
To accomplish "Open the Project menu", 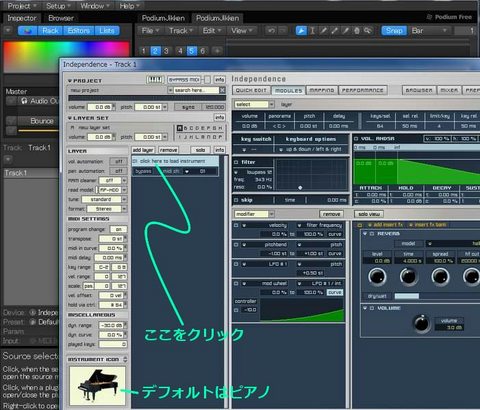I will tap(22, 6).
